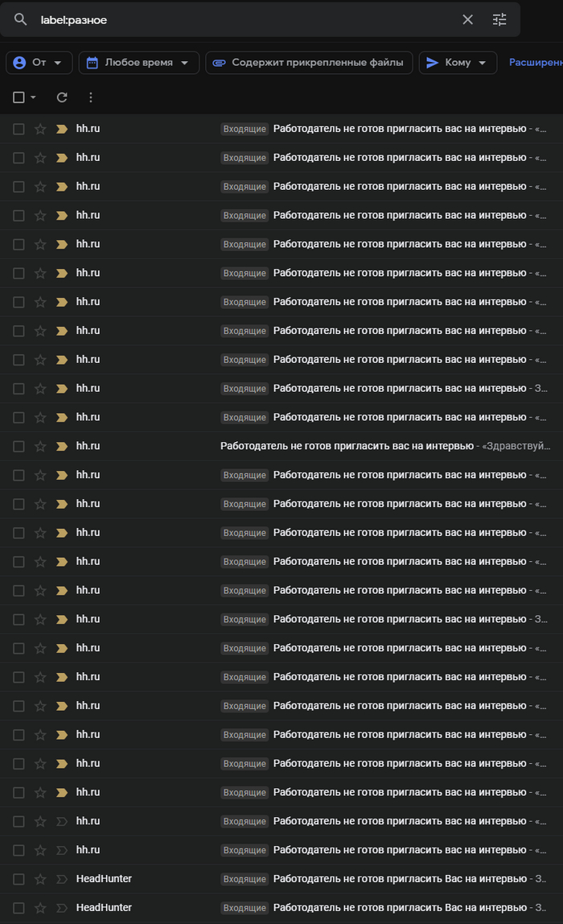Tick the select-all checkbox in the toolbar
Viewport: 563px width, 924px height.
(18, 97)
